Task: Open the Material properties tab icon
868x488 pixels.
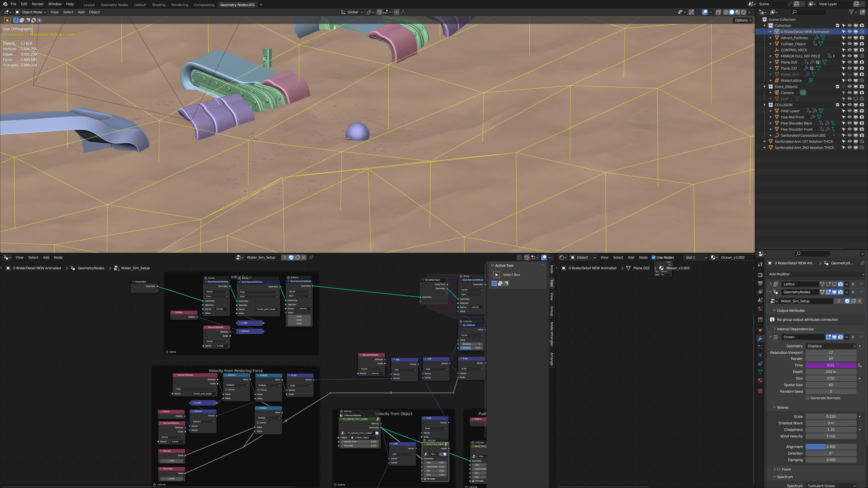Action: [760, 380]
